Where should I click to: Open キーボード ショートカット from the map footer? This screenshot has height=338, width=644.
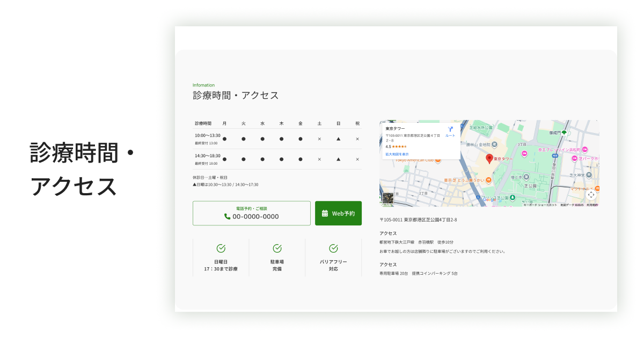pos(539,205)
